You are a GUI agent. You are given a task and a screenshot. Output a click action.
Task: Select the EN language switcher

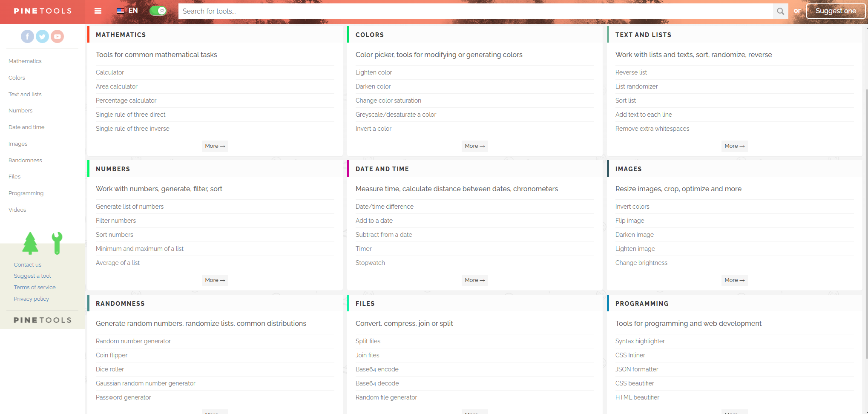(x=133, y=11)
